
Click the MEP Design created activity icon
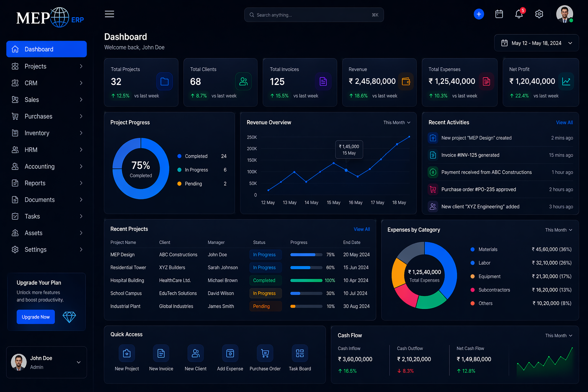click(x=433, y=138)
